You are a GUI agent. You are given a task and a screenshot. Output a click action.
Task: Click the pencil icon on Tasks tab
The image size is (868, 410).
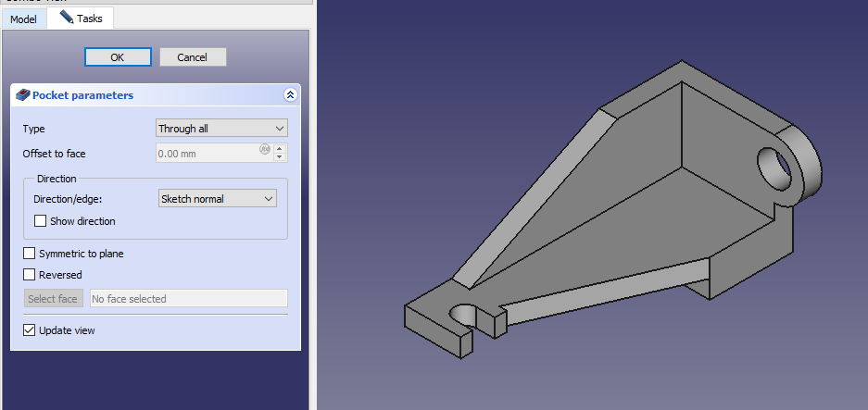coord(66,18)
